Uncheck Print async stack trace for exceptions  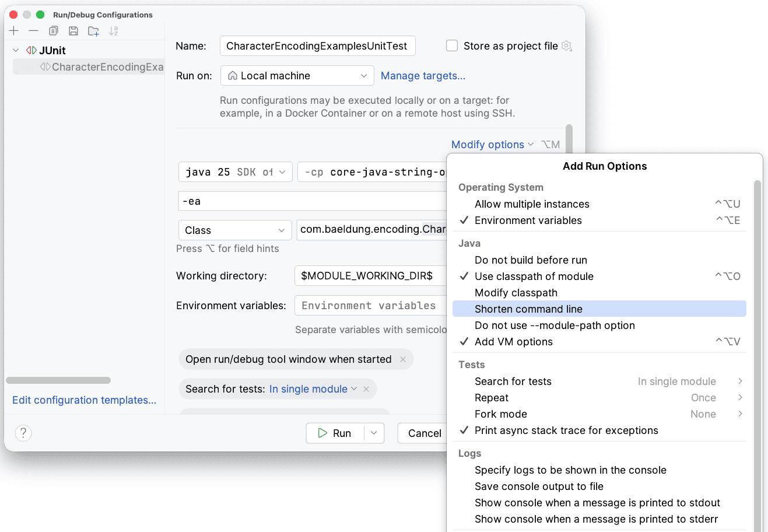click(x=566, y=430)
